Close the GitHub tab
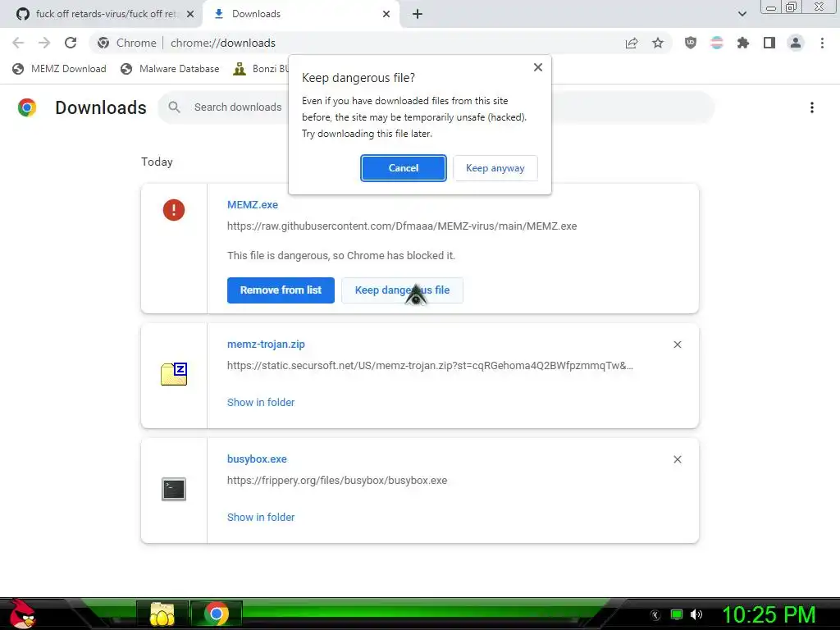 190,15
